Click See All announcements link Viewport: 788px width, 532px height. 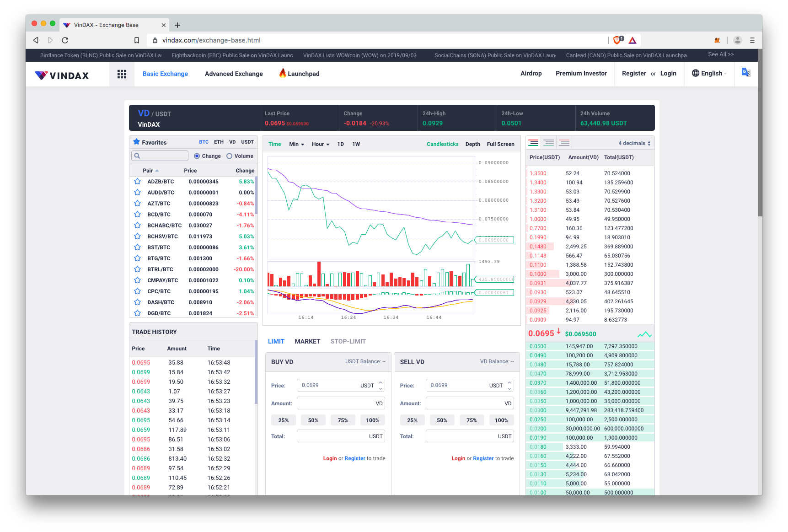click(721, 54)
